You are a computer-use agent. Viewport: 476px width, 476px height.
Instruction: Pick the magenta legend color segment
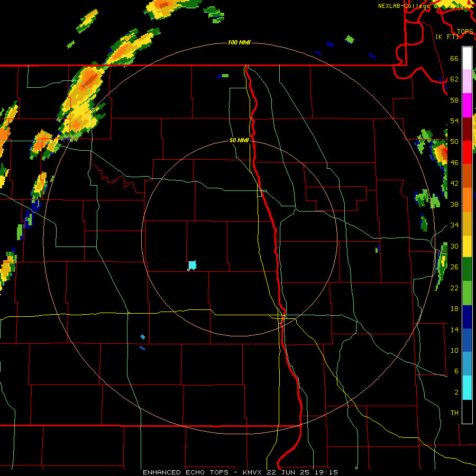pos(467,105)
